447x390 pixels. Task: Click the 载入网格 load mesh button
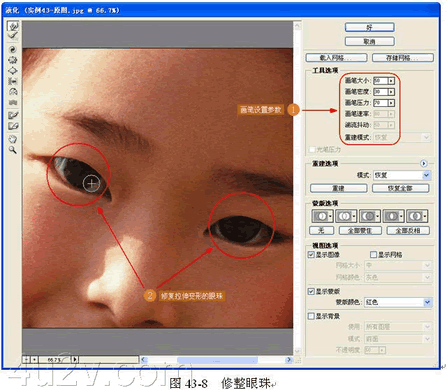click(336, 58)
